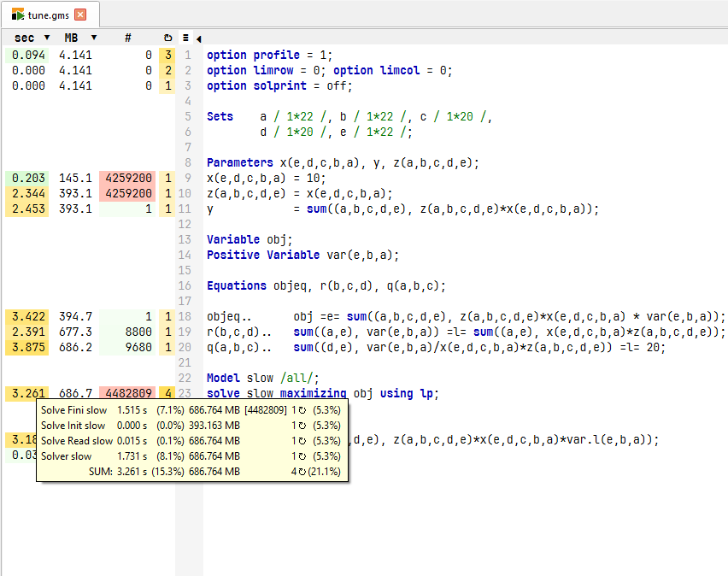This screenshot has height=576, width=728.
Task: Select the Solver slow tooltip row
Action: click(x=191, y=456)
